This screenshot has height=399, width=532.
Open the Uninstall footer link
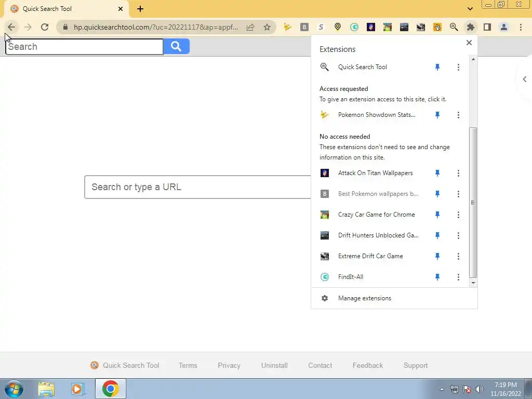[274, 365]
